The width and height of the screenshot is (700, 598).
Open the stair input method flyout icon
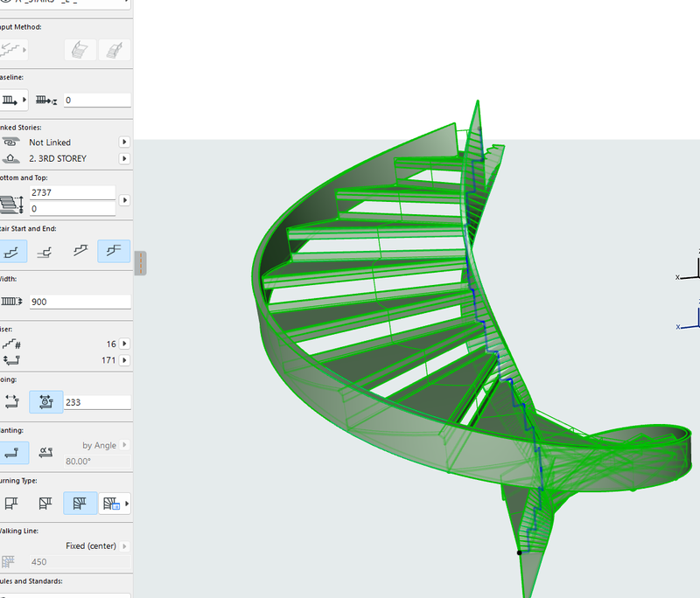pos(13,50)
